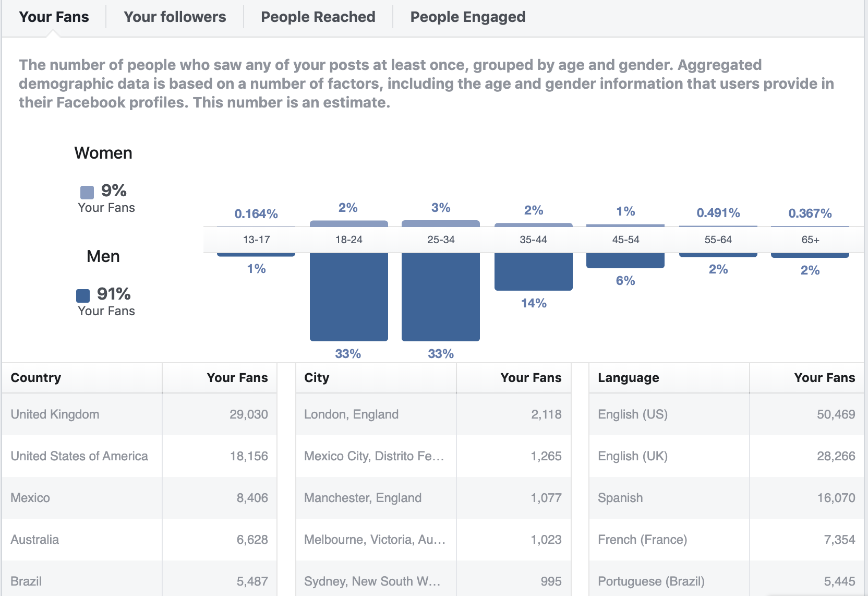Select the English (US) language row
The height and width of the screenshot is (596, 868).
[727, 414]
